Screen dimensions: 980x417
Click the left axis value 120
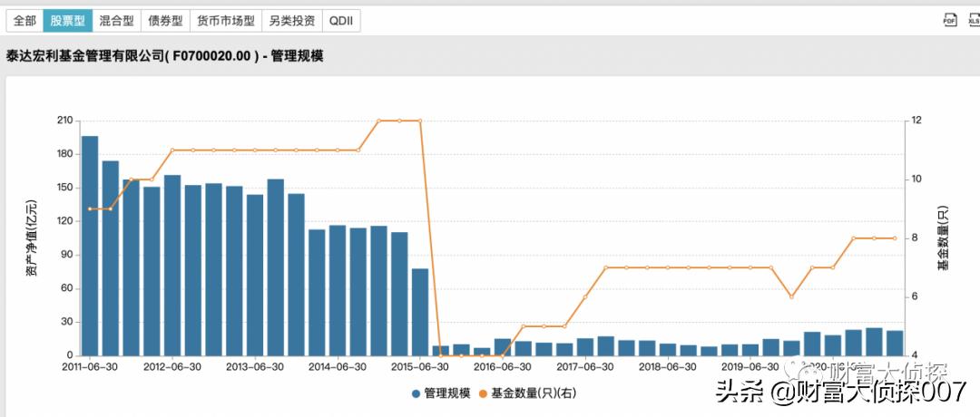65,221
